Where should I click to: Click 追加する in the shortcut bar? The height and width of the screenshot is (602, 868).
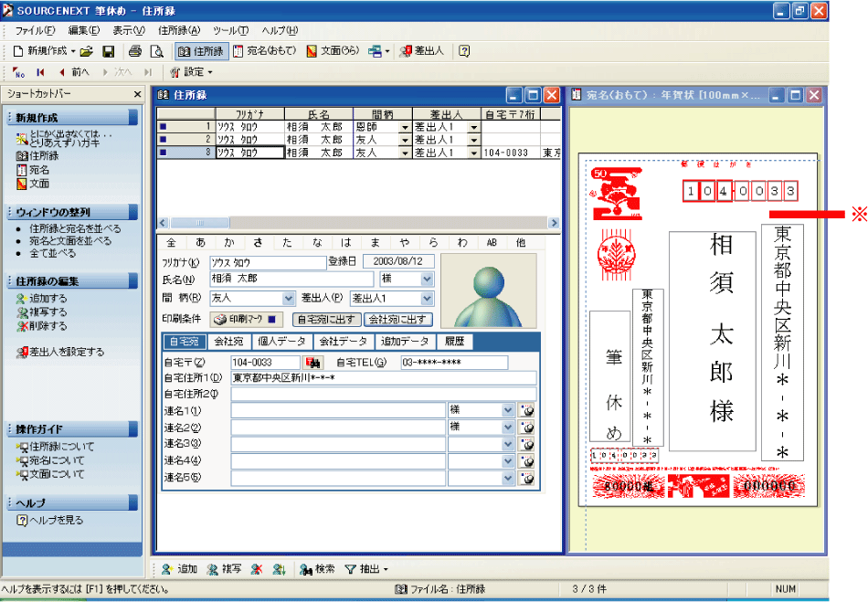42,298
